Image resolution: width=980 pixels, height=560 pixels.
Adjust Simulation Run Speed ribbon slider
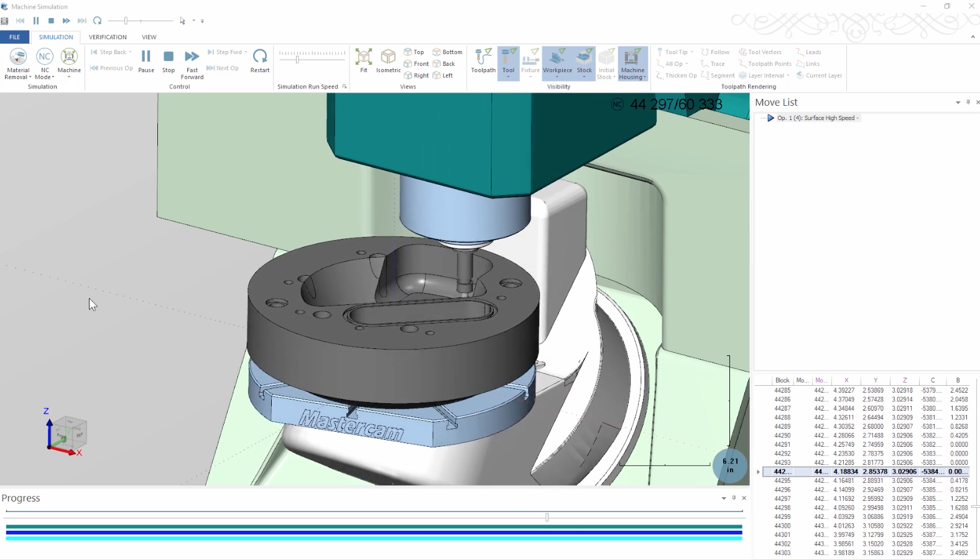(x=297, y=60)
